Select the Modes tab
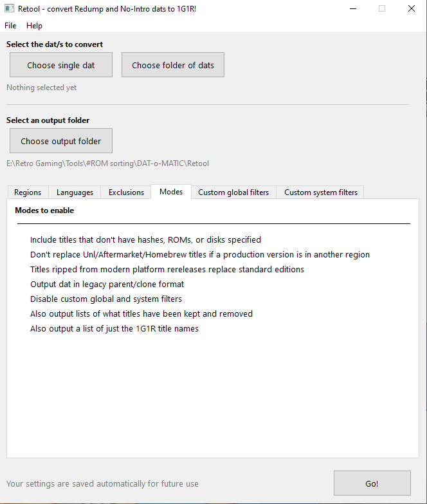The image size is (427, 504). [171, 192]
